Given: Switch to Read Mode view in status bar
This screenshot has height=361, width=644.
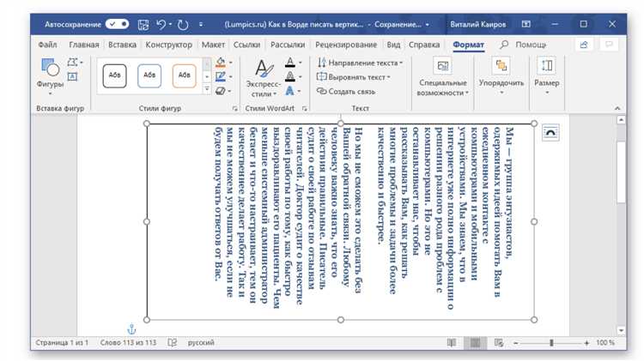Looking at the screenshot, I should [453, 342].
